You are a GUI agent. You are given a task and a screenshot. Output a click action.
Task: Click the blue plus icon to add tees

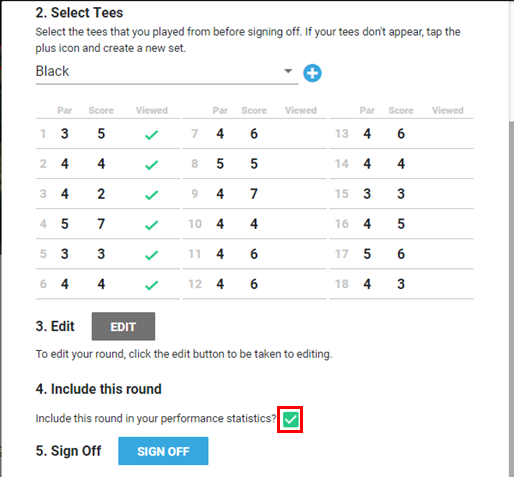pos(312,73)
